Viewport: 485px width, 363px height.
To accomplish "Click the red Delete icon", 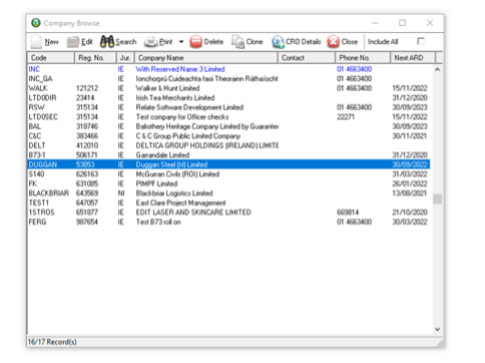I will coord(196,42).
